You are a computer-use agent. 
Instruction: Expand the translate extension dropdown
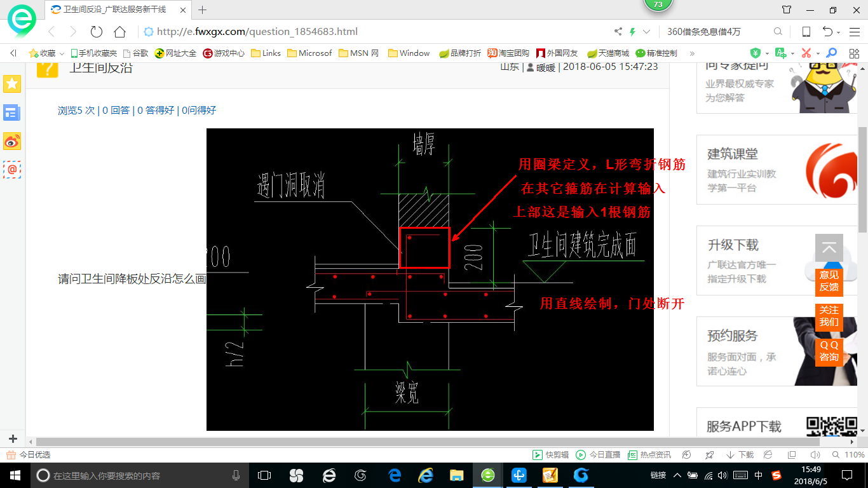point(793,54)
